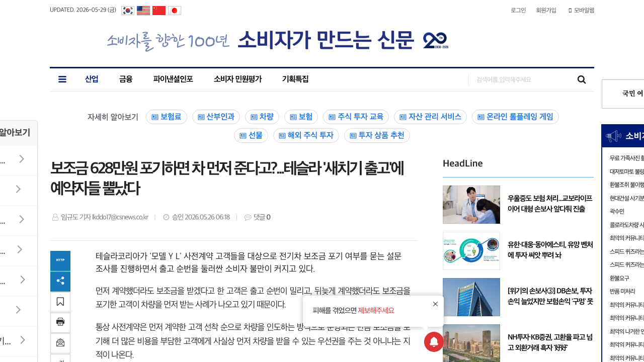Bookmark this article via the bookmark icon
This screenshot has width=644, height=362.
point(60,302)
